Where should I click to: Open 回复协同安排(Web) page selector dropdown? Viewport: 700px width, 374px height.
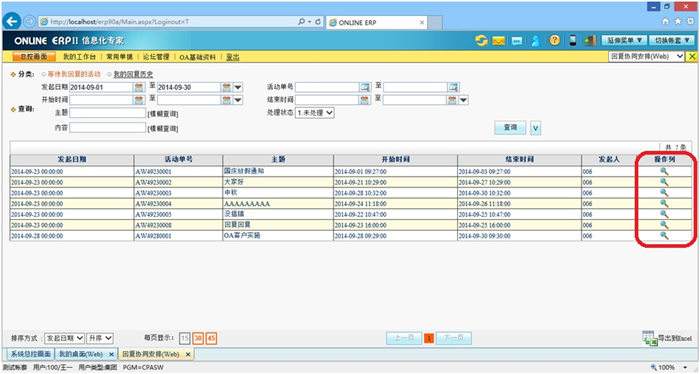point(646,57)
